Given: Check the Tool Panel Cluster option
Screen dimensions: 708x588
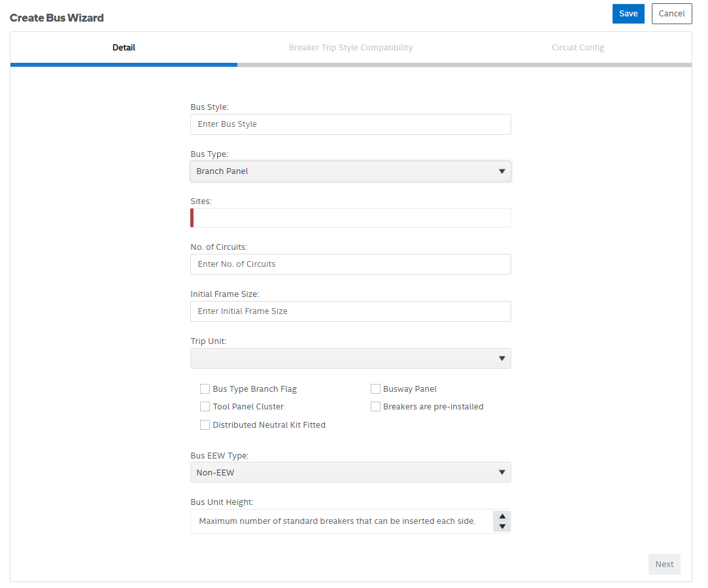Looking at the screenshot, I should 205,407.
